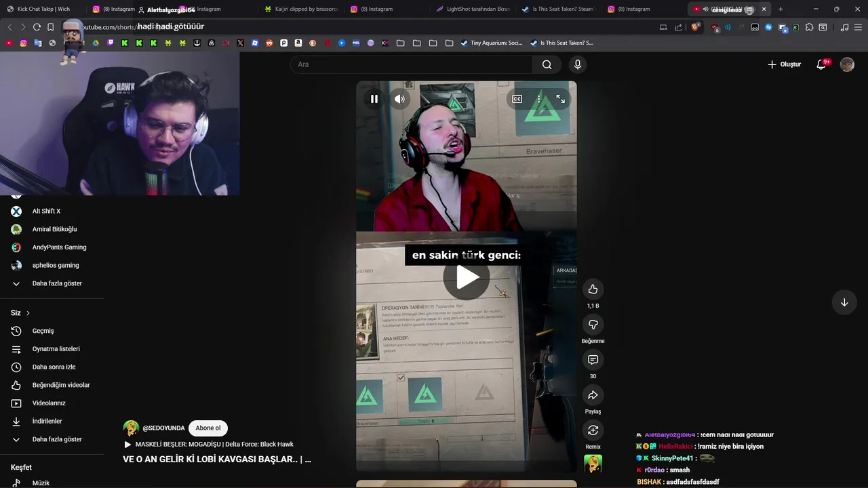The height and width of the screenshot is (488, 868).
Task: Open the Brave Shields lion icon
Action: pyautogui.click(x=696, y=27)
